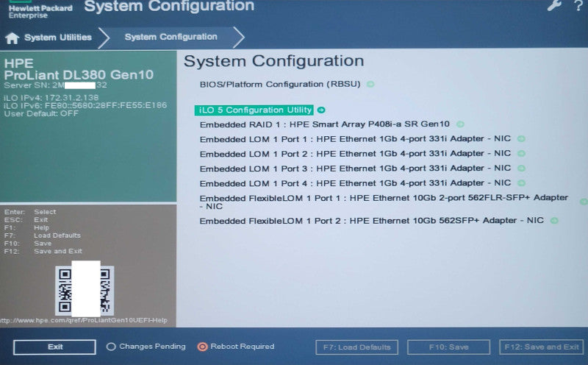Click the QR code help image
Viewport: 588px width, 365px height.
(85, 291)
